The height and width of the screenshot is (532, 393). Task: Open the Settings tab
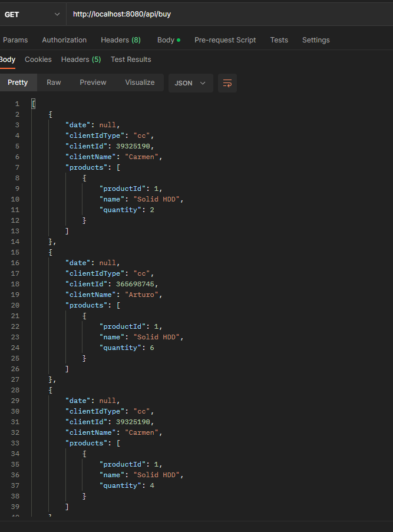(x=316, y=40)
